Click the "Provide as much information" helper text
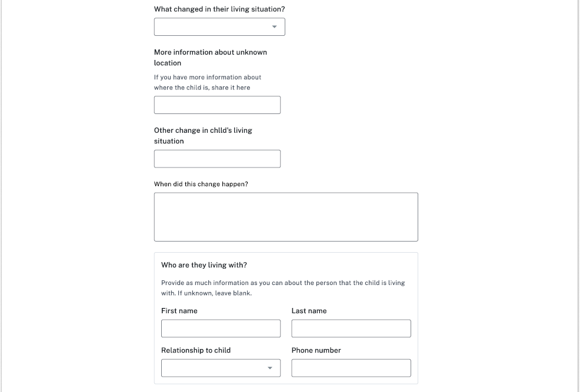This screenshot has width=580, height=392. point(282,283)
